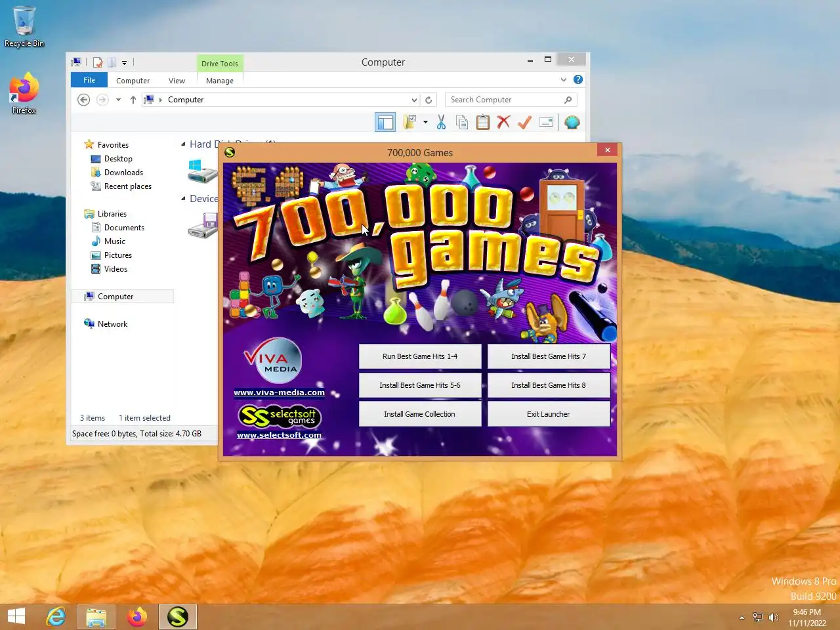Open the Firefox desktop shortcut

24,93
